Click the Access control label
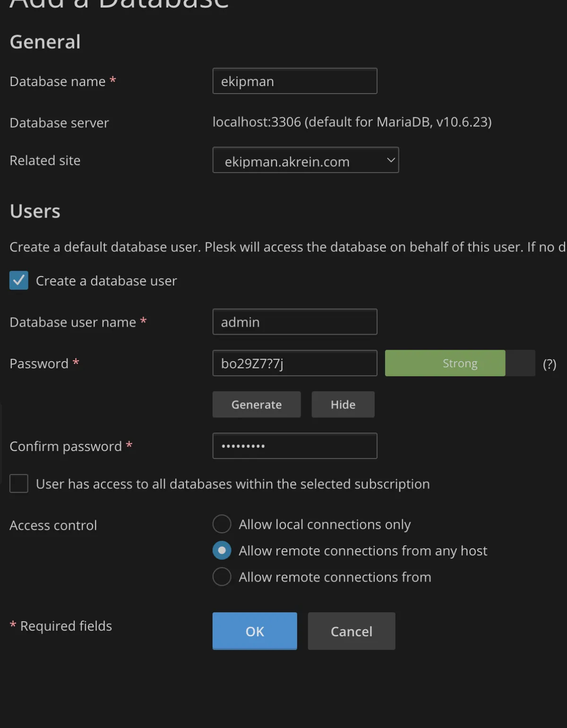The height and width of the screenshot is (728, 567). pyautogui.click(x=53, y=525)
